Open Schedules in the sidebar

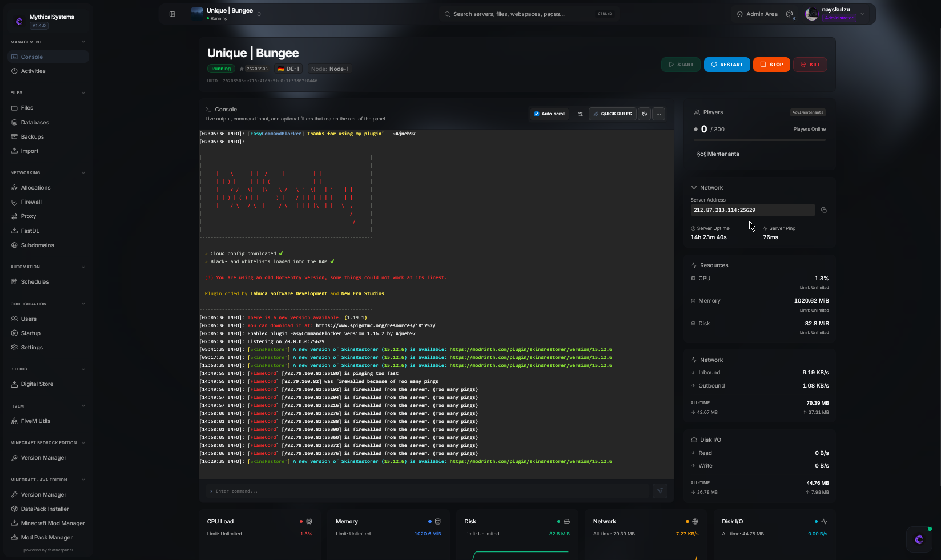pyautogui.click(x=49, y=282)
